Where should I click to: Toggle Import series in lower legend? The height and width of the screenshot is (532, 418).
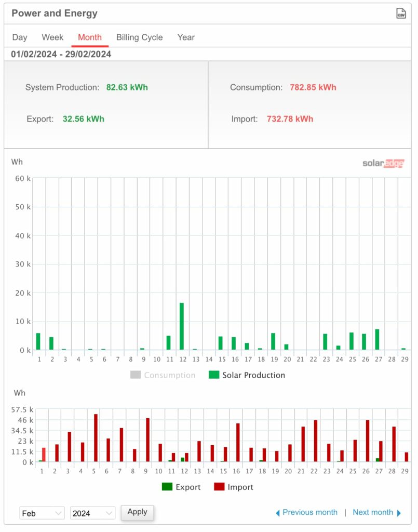pos(234,487)
